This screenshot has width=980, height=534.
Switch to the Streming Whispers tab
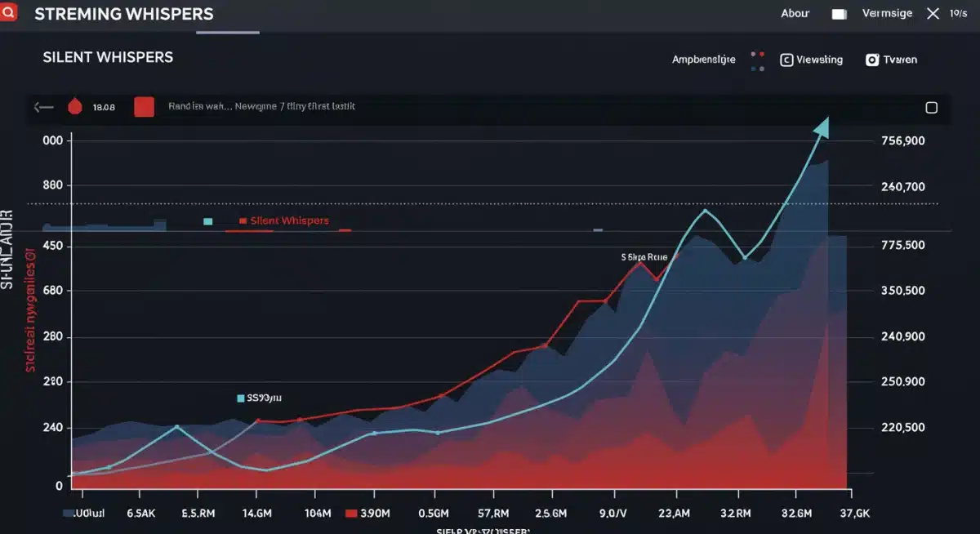click(x=123, y=14)
